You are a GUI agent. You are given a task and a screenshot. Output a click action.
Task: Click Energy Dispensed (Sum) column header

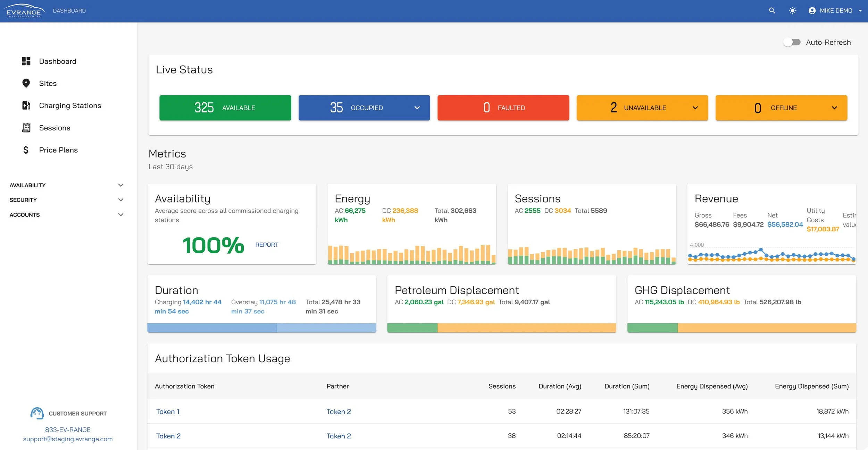812,386
